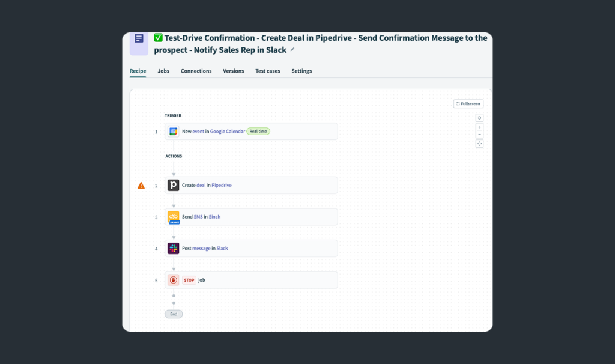Zoom in with the plus icon

479,127
